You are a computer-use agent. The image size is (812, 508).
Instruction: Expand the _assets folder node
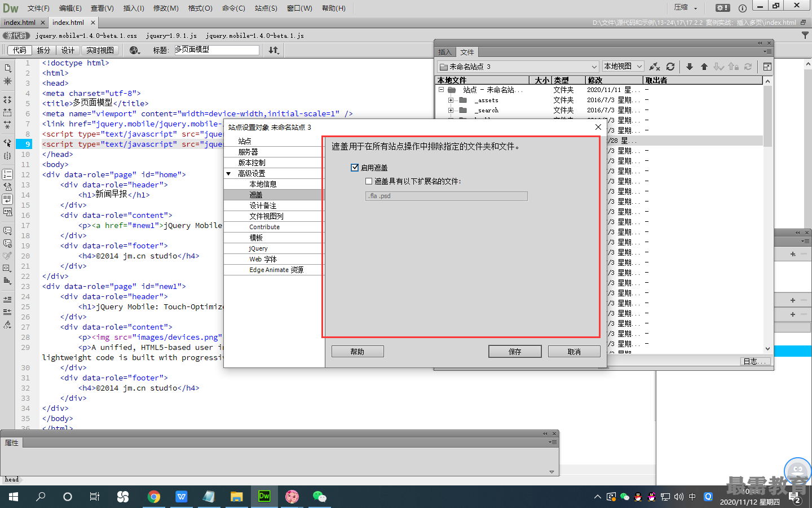(x=451, y=100)
